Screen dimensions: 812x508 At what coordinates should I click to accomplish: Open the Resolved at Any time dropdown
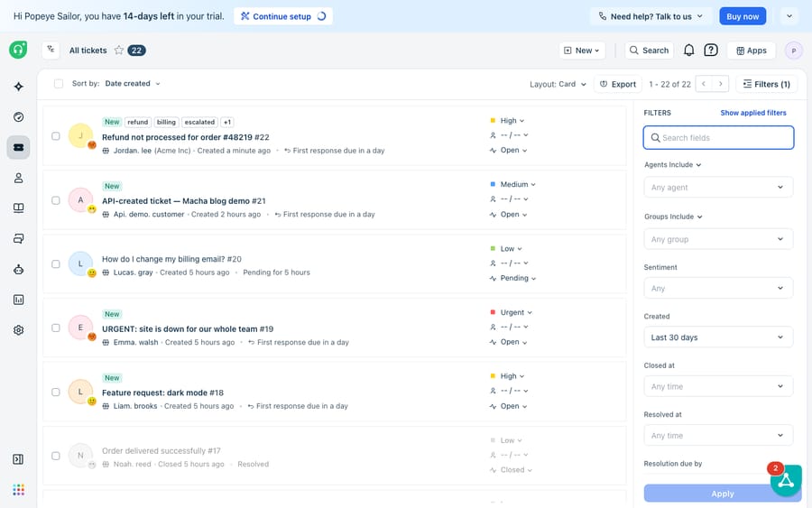click(718, 436)
